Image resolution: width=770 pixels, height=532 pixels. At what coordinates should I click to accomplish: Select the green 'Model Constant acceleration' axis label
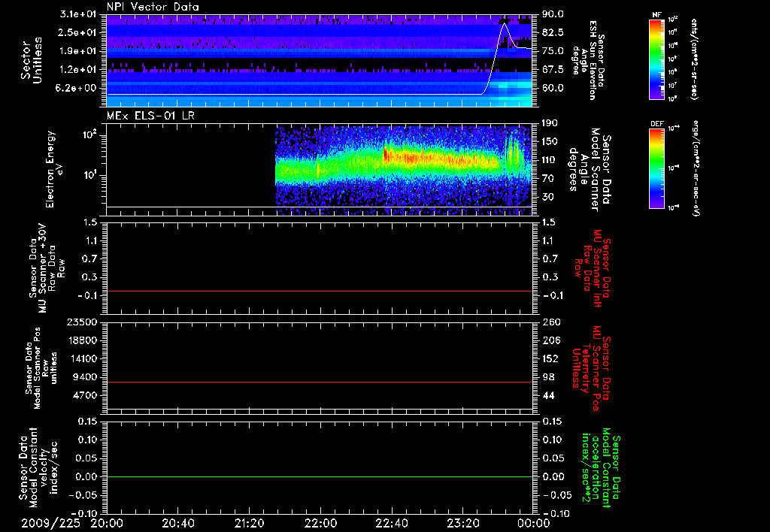[x=602, y=467]
